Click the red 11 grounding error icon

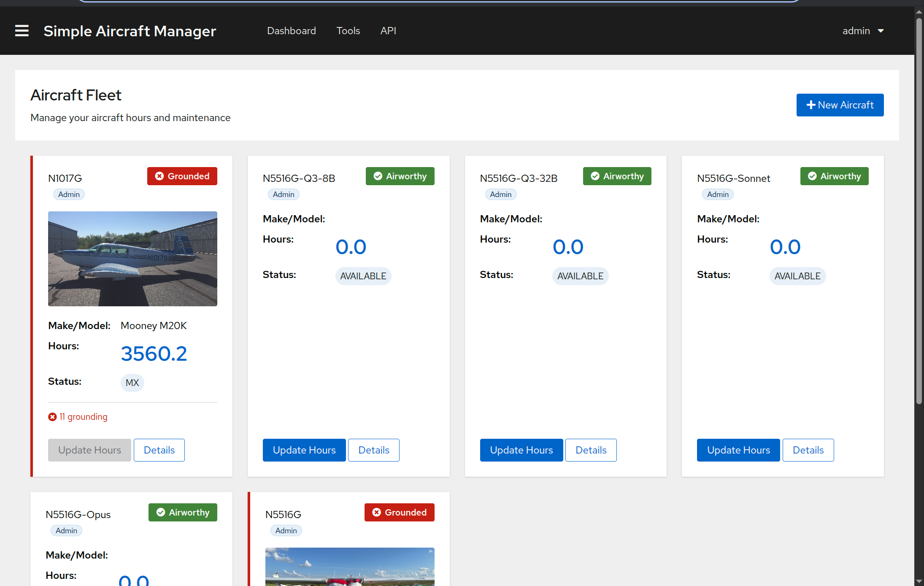52,417
